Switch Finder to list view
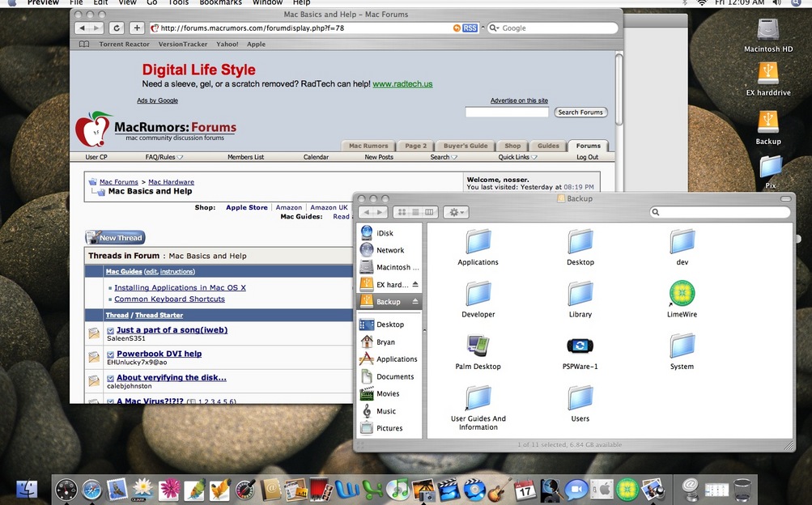Screen dimensions: 812x505 coord(415,212)
